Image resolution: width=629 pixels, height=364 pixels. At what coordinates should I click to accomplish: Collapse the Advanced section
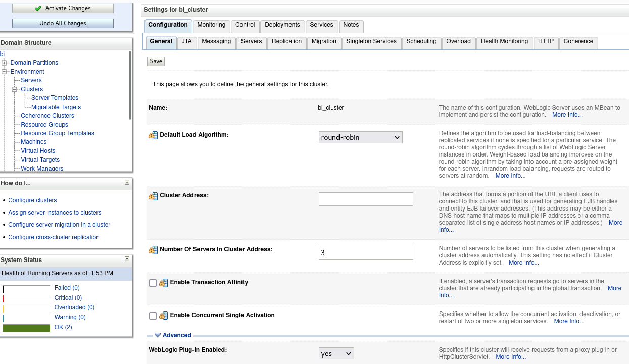tap(158, 335)
